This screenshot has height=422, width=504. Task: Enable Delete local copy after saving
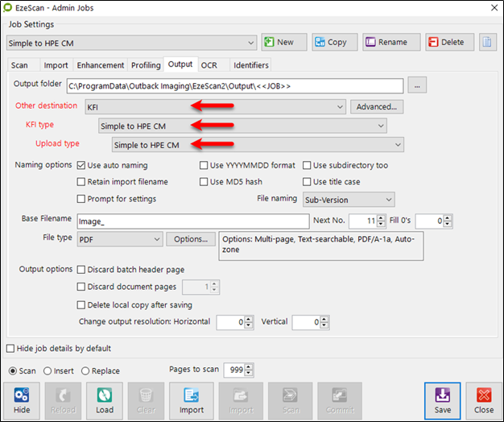pyautogui.click(x=81, y=305)
